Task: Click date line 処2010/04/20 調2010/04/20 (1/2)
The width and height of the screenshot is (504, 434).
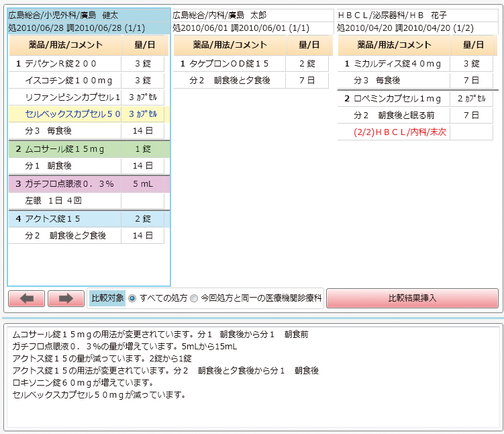Action: click(417, 28)
